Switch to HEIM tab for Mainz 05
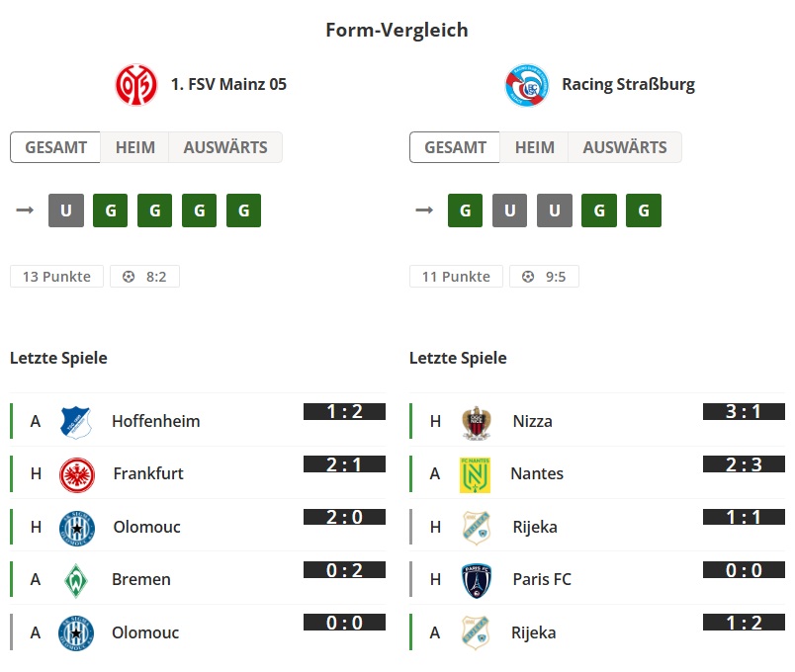The height and width of the screenshot is (672, 795). point(134,146)
